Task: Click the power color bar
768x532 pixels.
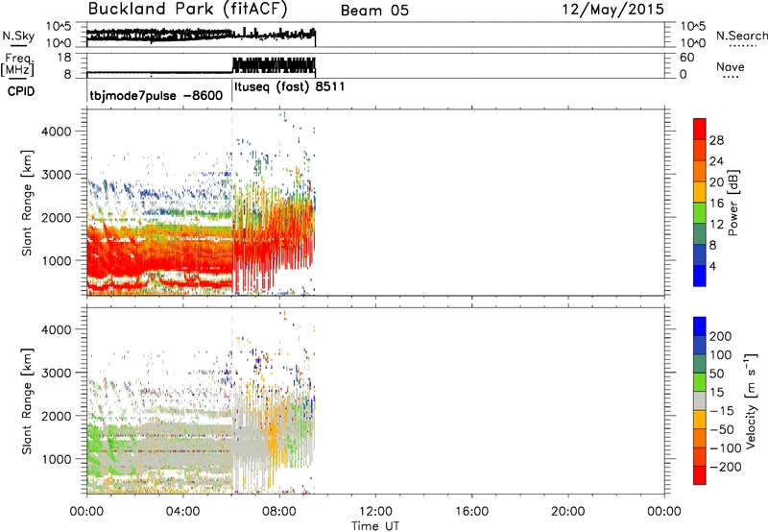Action: click(700, 202)
